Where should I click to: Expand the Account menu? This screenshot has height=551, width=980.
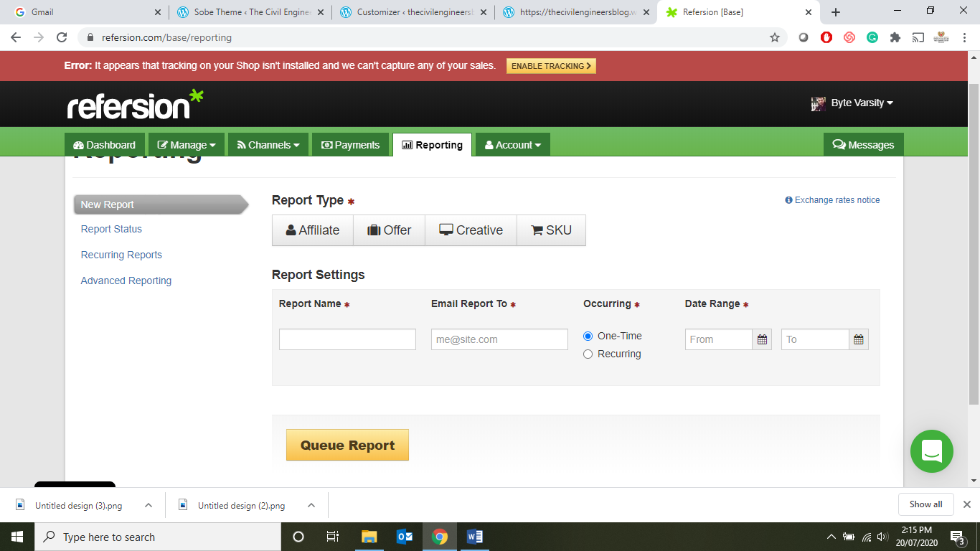(x=513, y=144)
